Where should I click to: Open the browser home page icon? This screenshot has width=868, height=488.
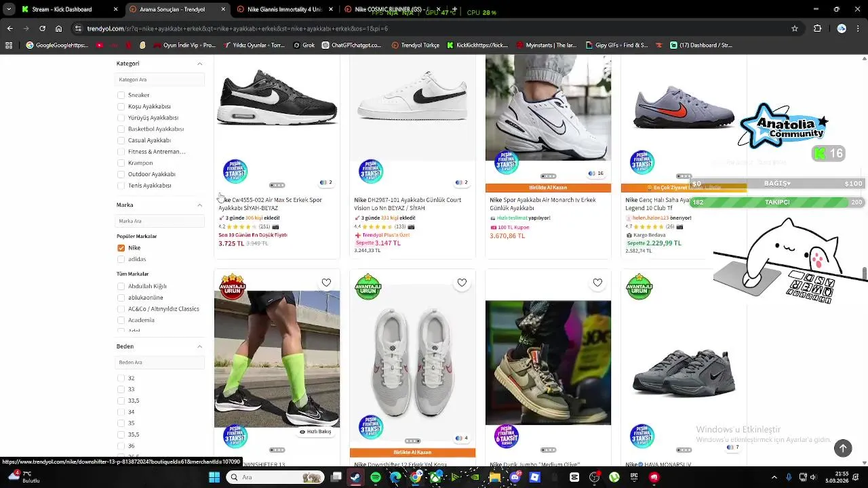58,28
